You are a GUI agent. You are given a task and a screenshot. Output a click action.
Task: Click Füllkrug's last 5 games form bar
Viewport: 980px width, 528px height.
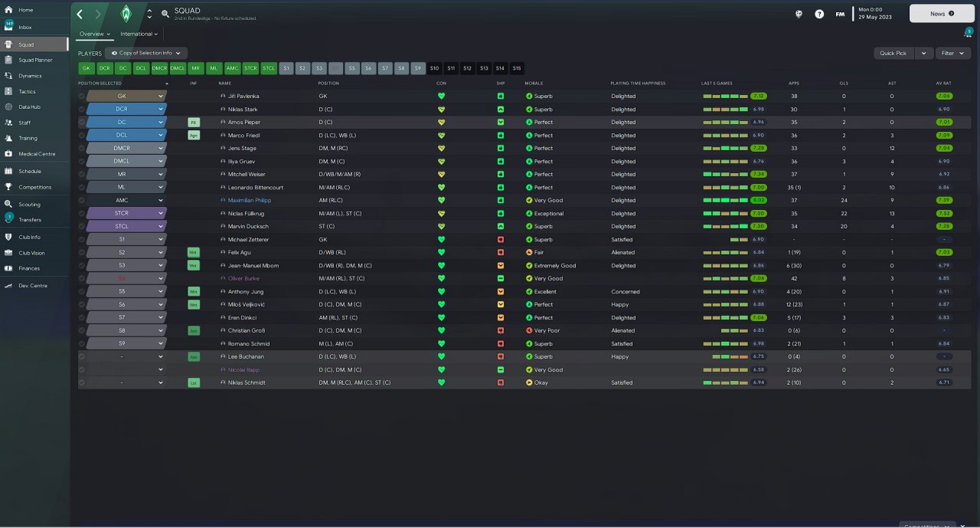725,214
